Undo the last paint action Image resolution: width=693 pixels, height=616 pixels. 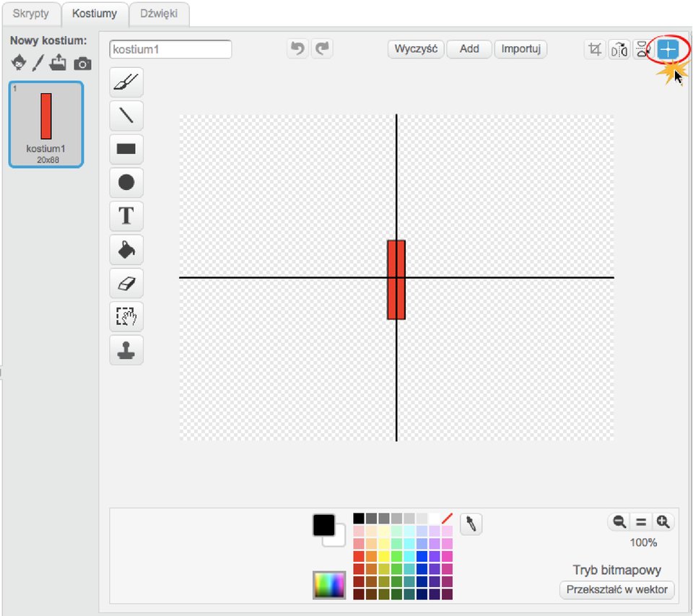coord(297,48)
